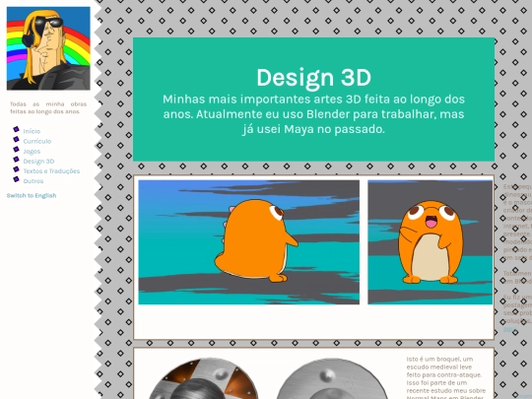Open the Início link in sidebar

coord(32,131)
